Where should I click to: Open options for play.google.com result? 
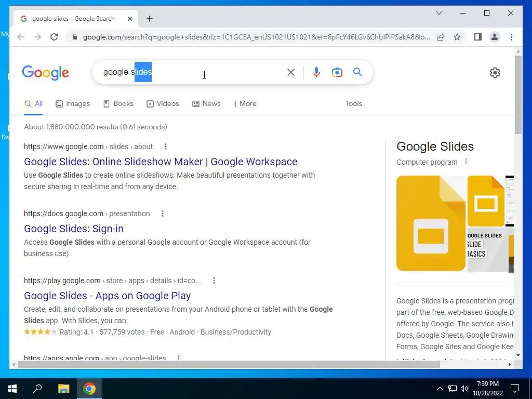point(214,281)
